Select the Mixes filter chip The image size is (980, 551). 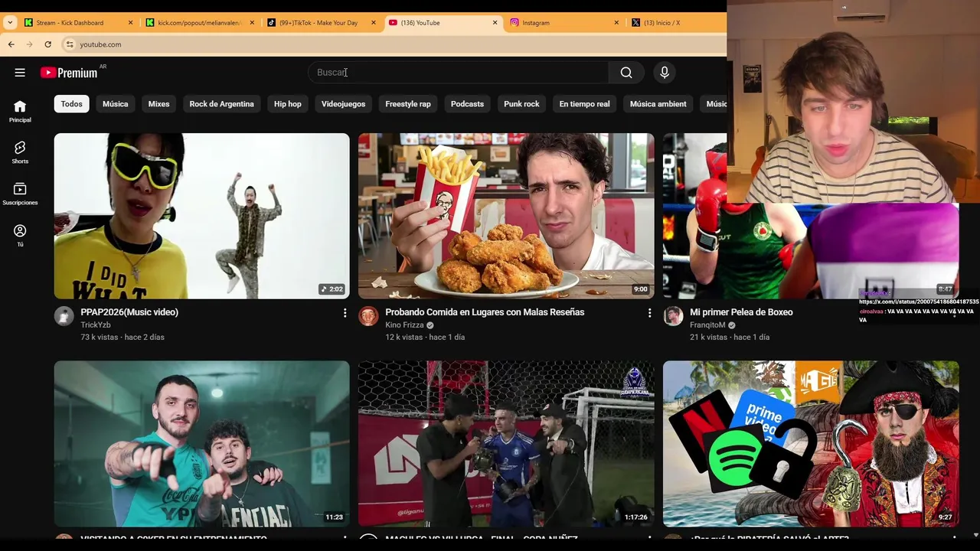tap(158, 104)
